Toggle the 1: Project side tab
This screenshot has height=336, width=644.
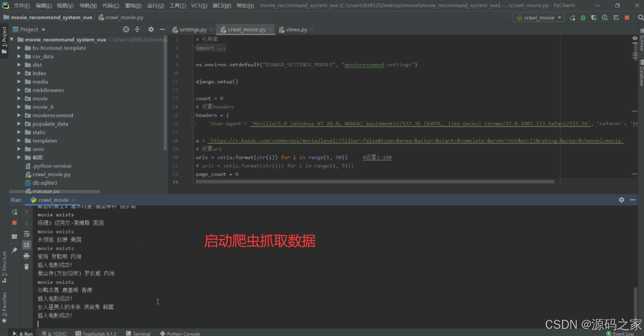4,41
